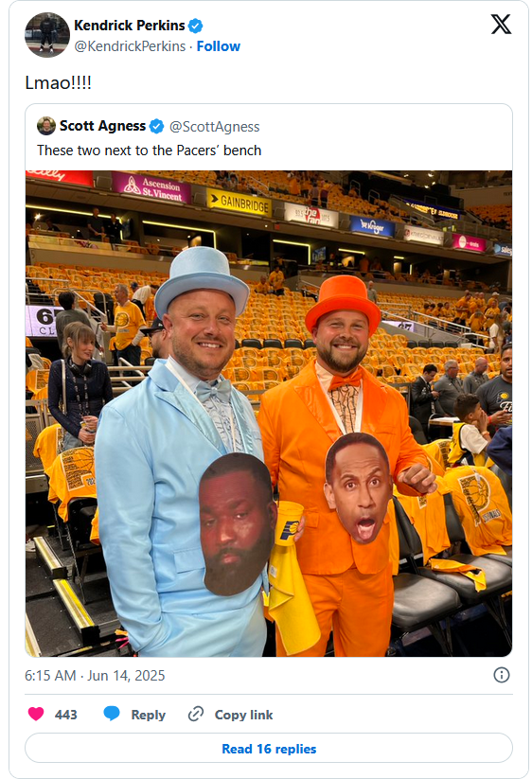Click the Copy link text
The height and width of the screenshot is (779, 532).
tap(243, 715)
